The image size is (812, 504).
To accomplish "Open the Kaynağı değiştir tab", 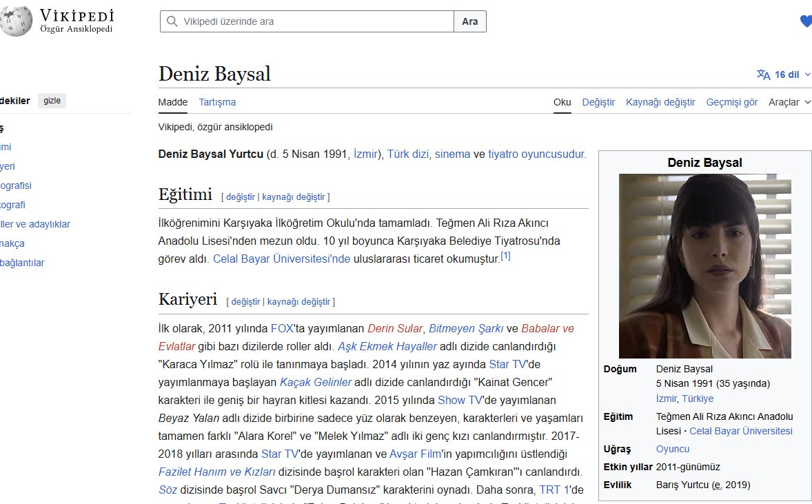I will click(660, 102).
